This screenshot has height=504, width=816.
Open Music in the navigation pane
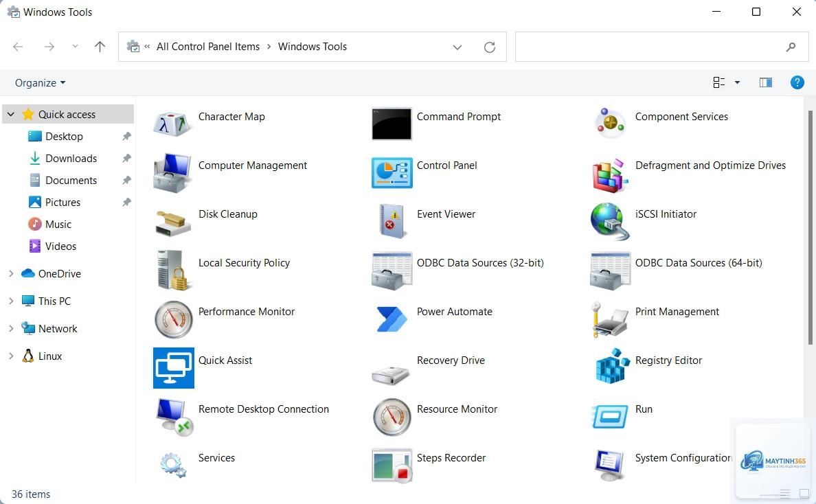tap(58, 224)
